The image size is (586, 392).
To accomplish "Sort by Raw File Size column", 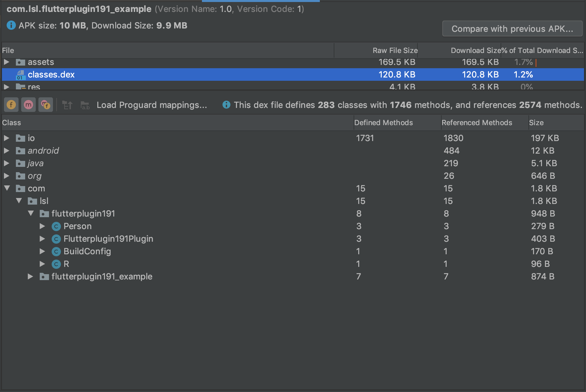I will pos(395,50).
